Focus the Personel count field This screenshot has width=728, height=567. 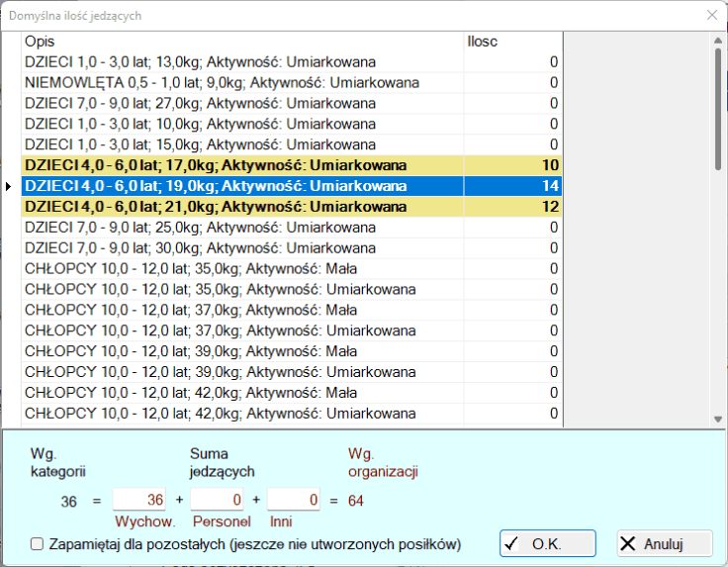[x=217, y=501]
